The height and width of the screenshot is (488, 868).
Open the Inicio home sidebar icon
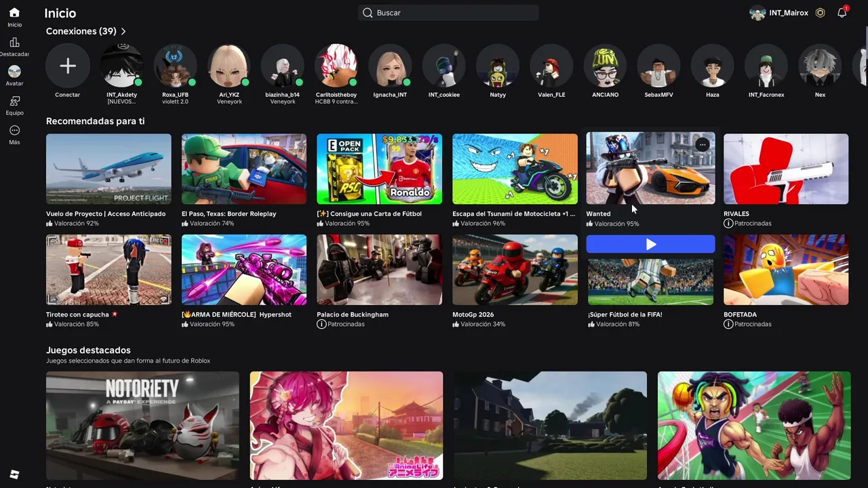pos(14,13)
